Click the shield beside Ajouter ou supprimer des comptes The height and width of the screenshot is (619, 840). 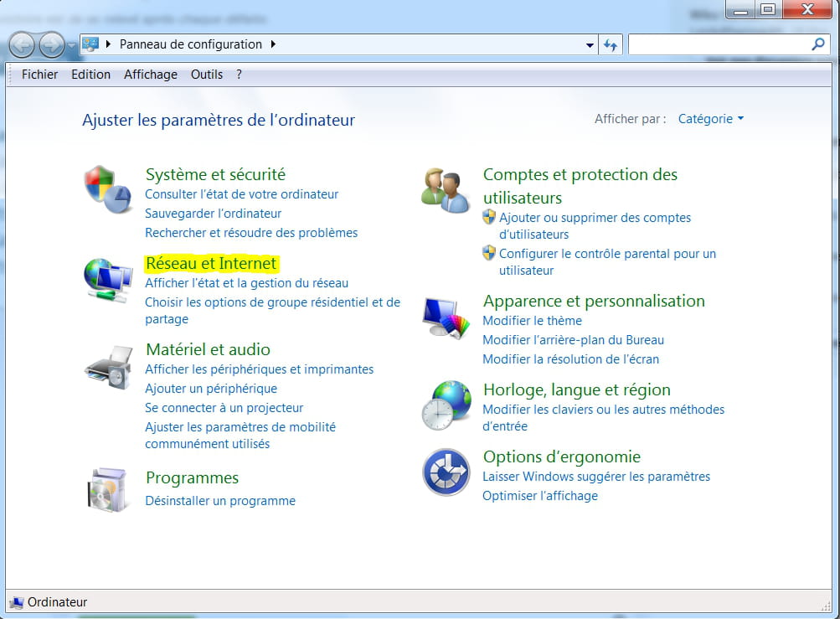pyautogui.click(x=488, y=217)
